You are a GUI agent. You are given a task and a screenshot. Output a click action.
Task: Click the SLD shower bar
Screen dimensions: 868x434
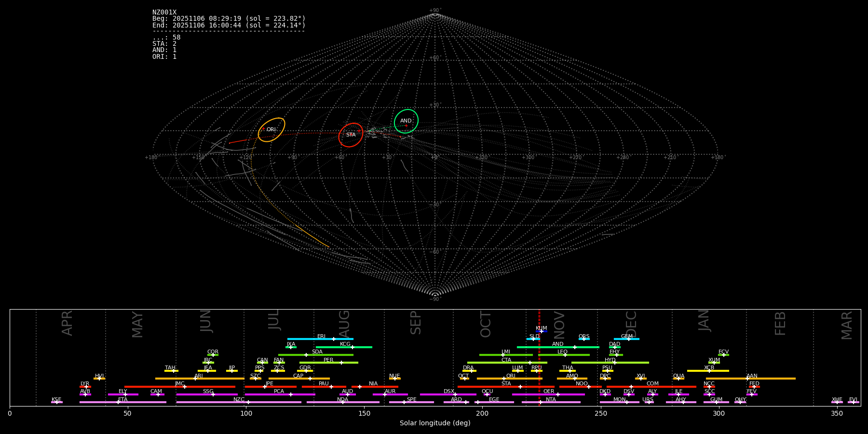(x=533, y=339)
